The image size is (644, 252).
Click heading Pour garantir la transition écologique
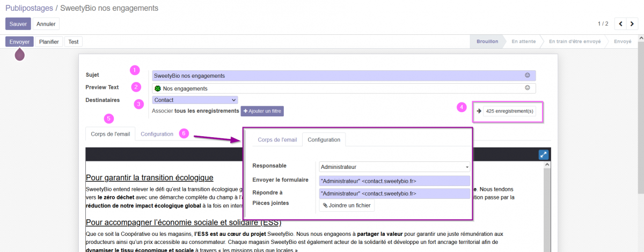(150, 177)
